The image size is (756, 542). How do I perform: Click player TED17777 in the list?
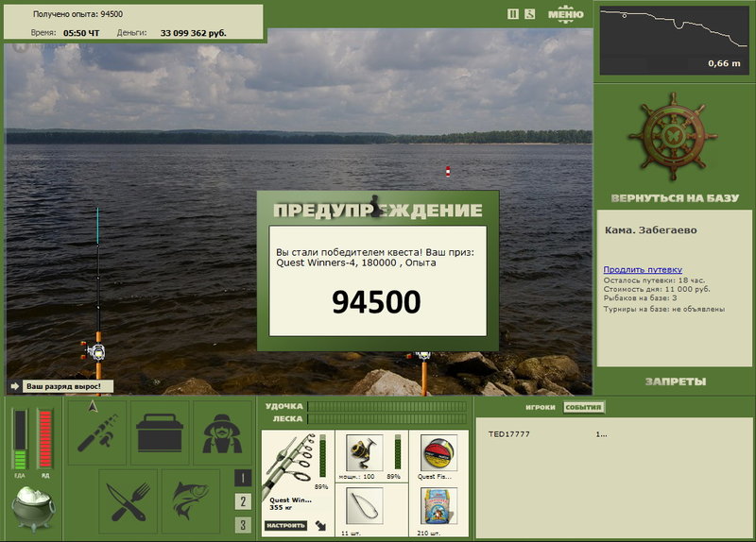(x=508, y=434)
